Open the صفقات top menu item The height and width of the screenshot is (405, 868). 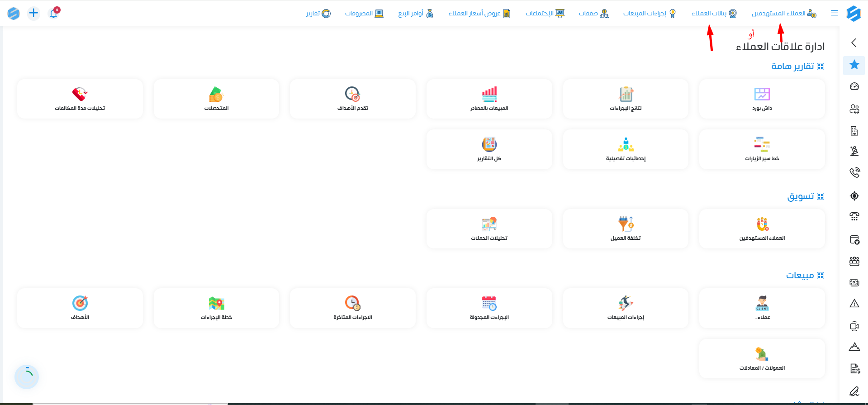(593, 13)
